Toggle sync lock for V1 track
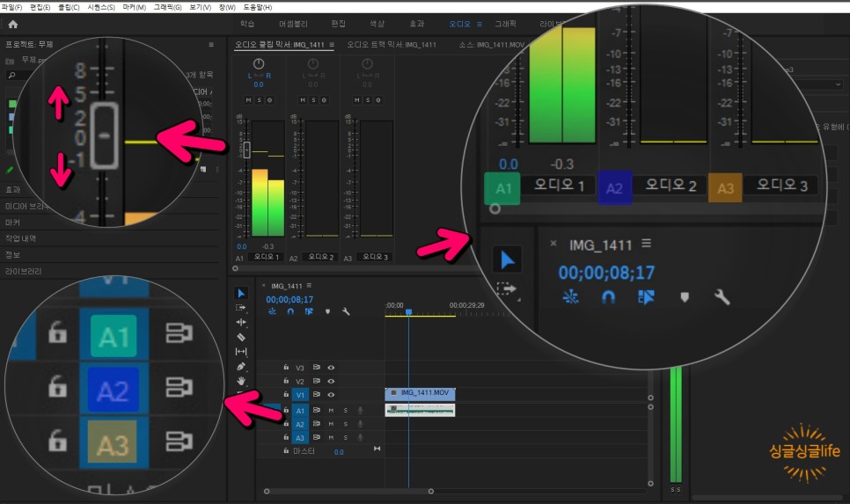850x504 pixels. (317, 395)
